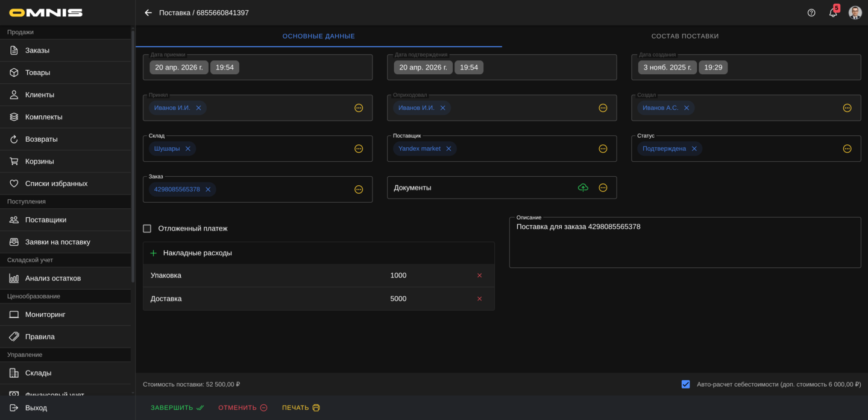Disable the Авто-расчет себестоимости checkbox
The image size is (868, 420).
pyautogui.click(x=685, y=384)
